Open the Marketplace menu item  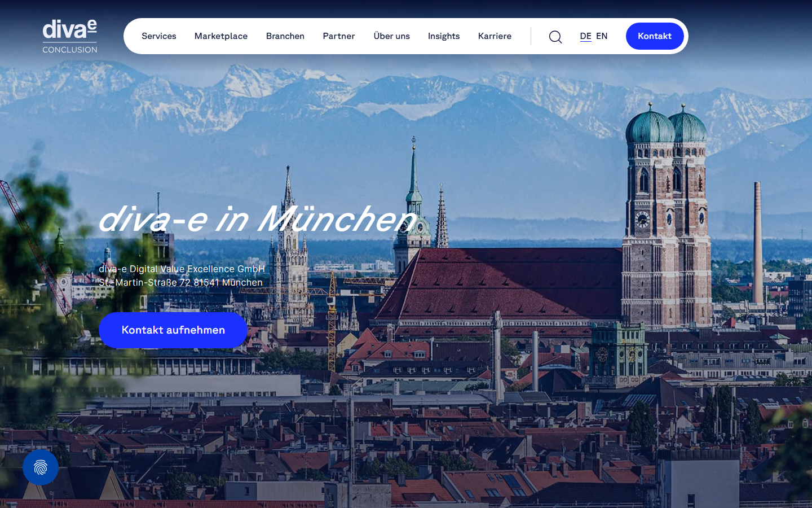click(221, 36)
